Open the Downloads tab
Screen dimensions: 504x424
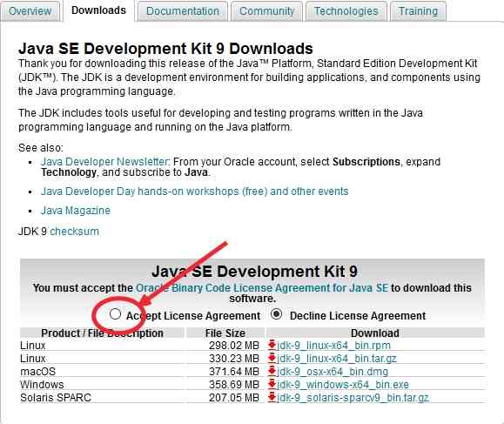click(98, 10)
